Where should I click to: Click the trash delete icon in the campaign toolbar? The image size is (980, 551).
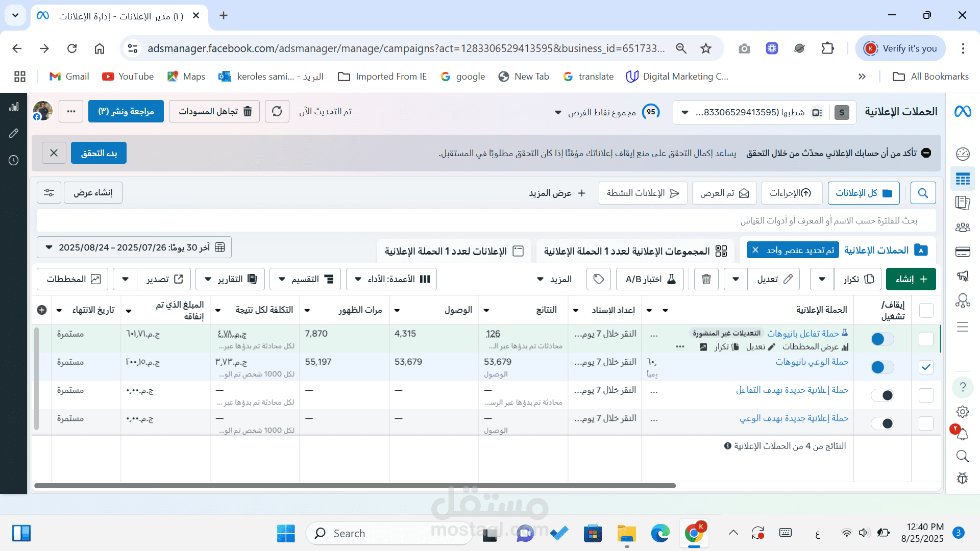click(706, 279)
